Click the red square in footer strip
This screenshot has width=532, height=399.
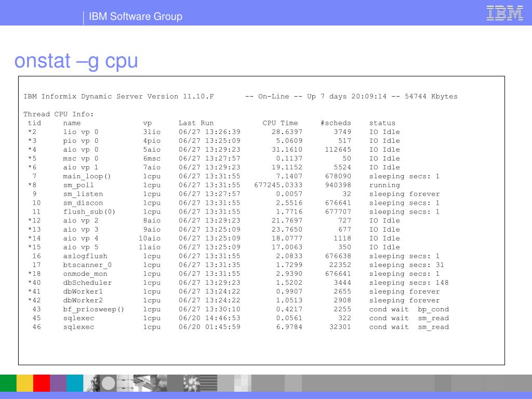[x=42, y=383]
